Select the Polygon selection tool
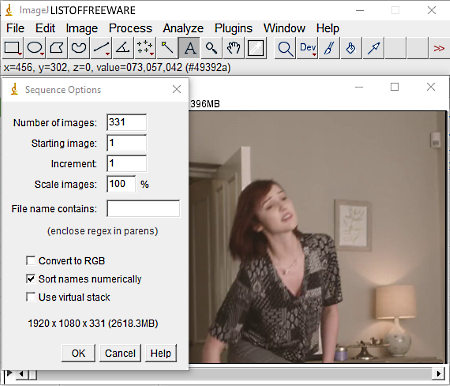450x386 pixels. tap(57, 48)
